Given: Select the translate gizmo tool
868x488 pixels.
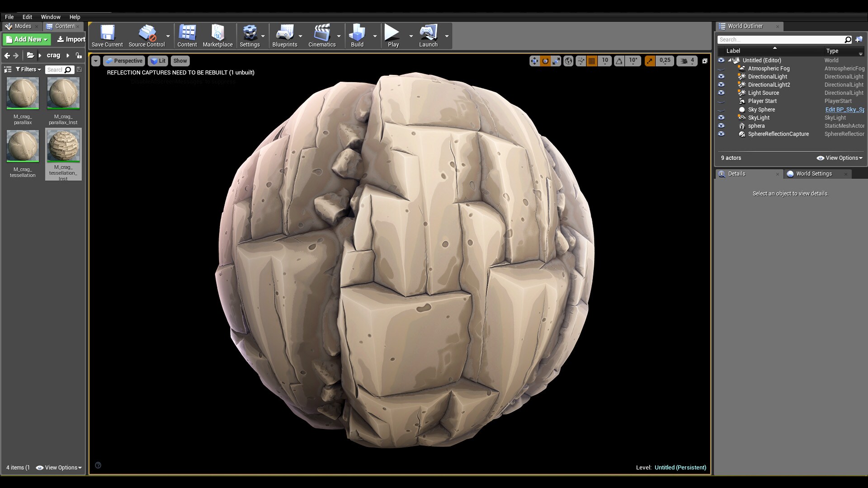Looking at the screenshot, I should tap(534, 61).
